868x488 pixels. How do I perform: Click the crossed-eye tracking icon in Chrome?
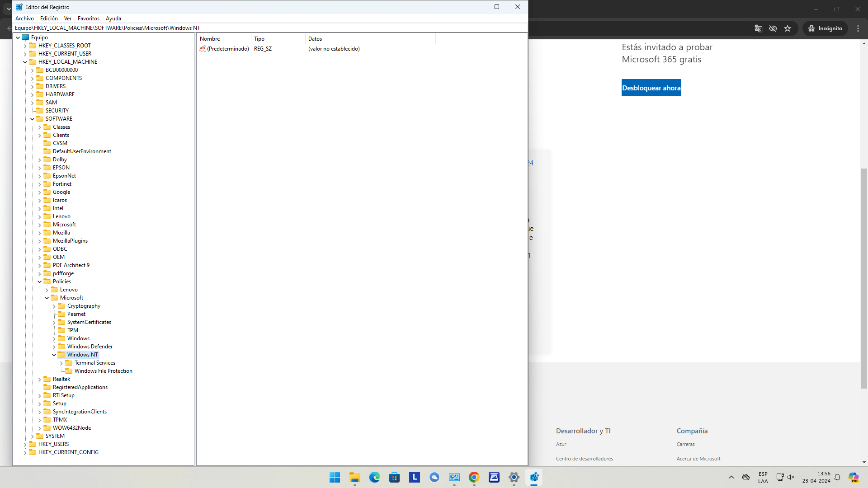tap(773, 28)
